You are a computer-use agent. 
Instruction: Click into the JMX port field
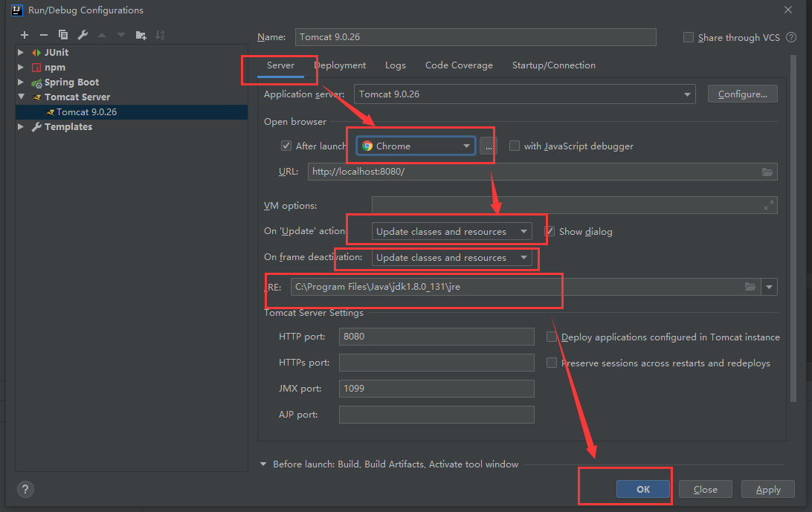pyautogui.click(x=436, y=388)
